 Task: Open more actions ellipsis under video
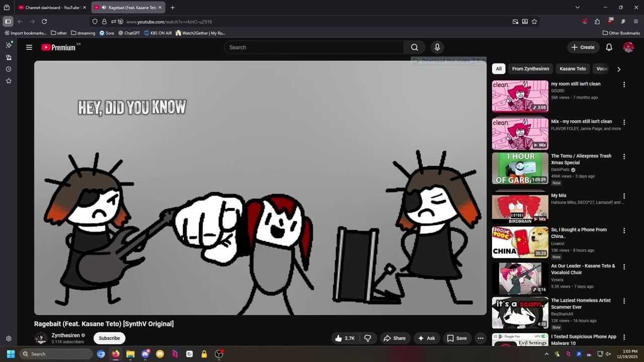coord(480,338)
